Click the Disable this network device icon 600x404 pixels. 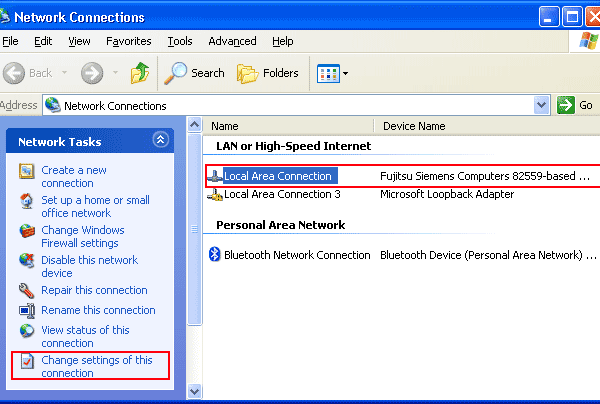27,262
